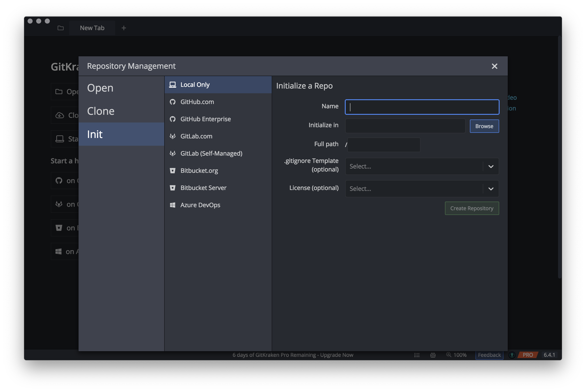Screen dimensions: 586x392
Task: Expand the .gitignore Template dropdown
Action: (x=491, y=167)
